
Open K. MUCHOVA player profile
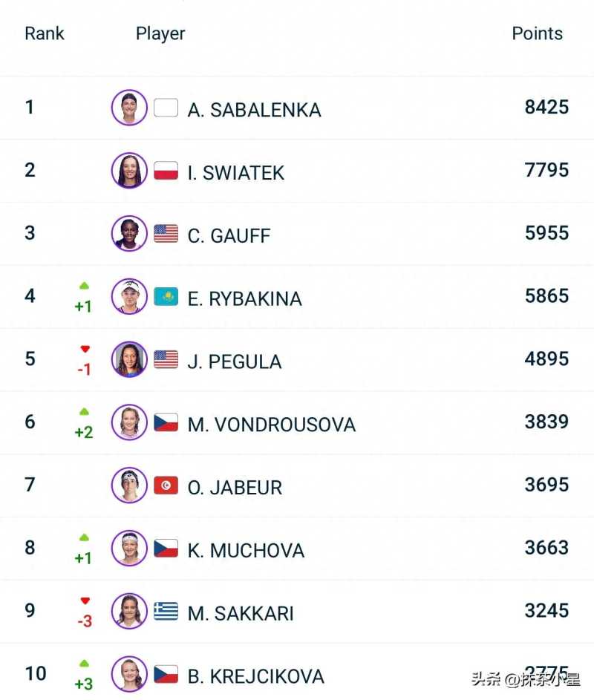(246, 551)
